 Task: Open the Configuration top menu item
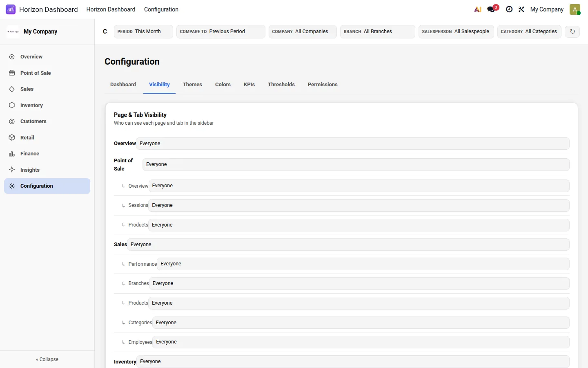coord(161,9)
